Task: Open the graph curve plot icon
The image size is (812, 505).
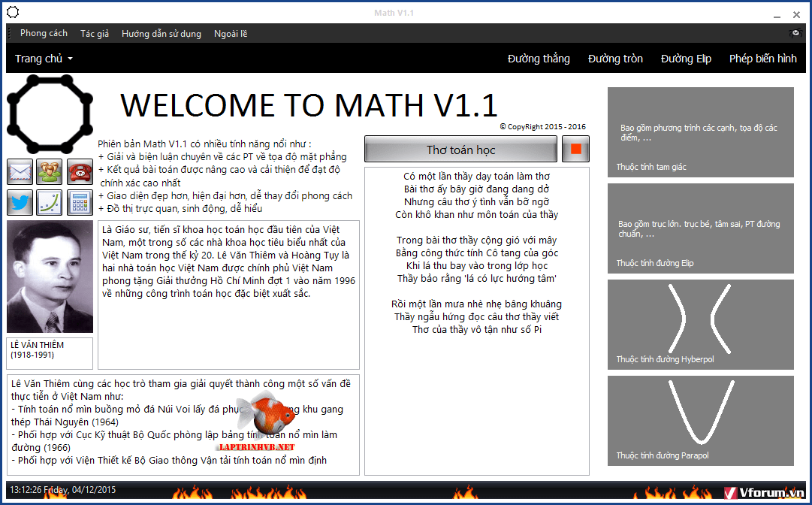Action: [x=50, y=203]
